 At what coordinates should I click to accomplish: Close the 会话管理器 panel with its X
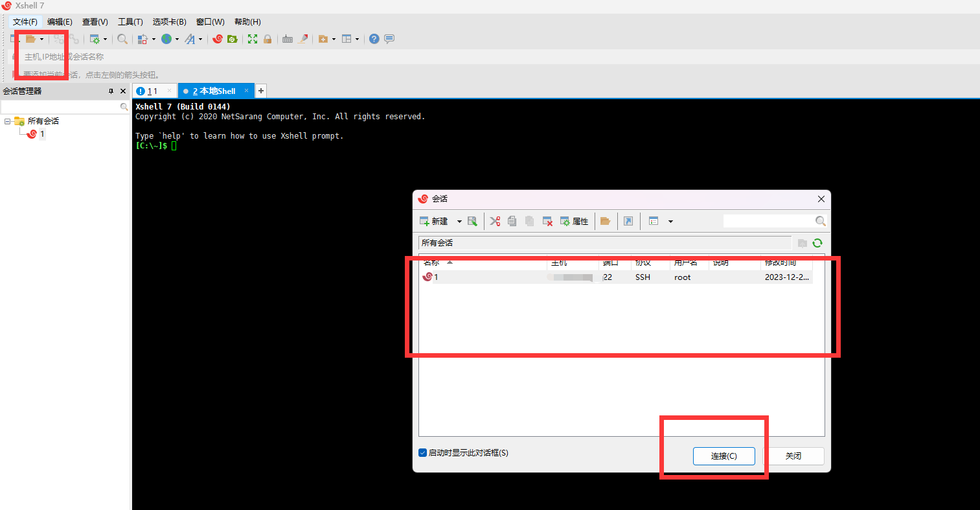pos(123,91)
